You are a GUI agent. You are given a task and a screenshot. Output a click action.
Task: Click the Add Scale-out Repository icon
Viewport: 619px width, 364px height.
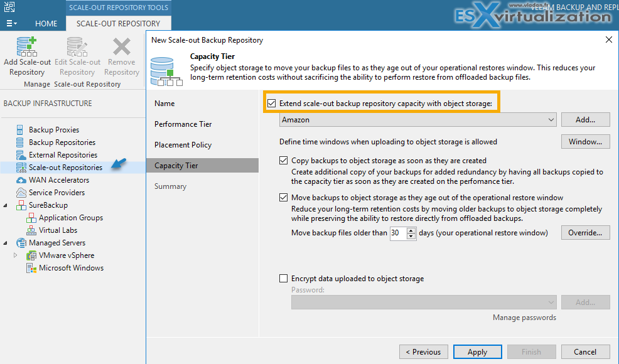(27, 46)
